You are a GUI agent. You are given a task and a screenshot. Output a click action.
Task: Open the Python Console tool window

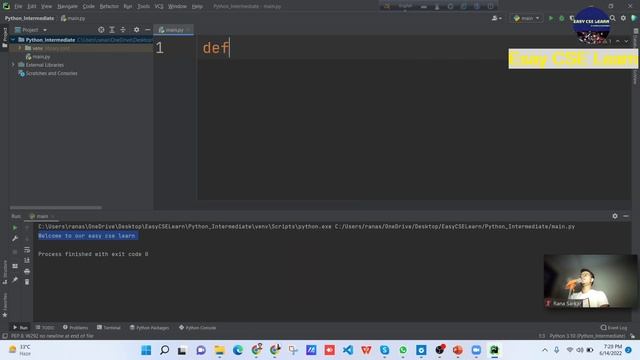click(198, 327)
